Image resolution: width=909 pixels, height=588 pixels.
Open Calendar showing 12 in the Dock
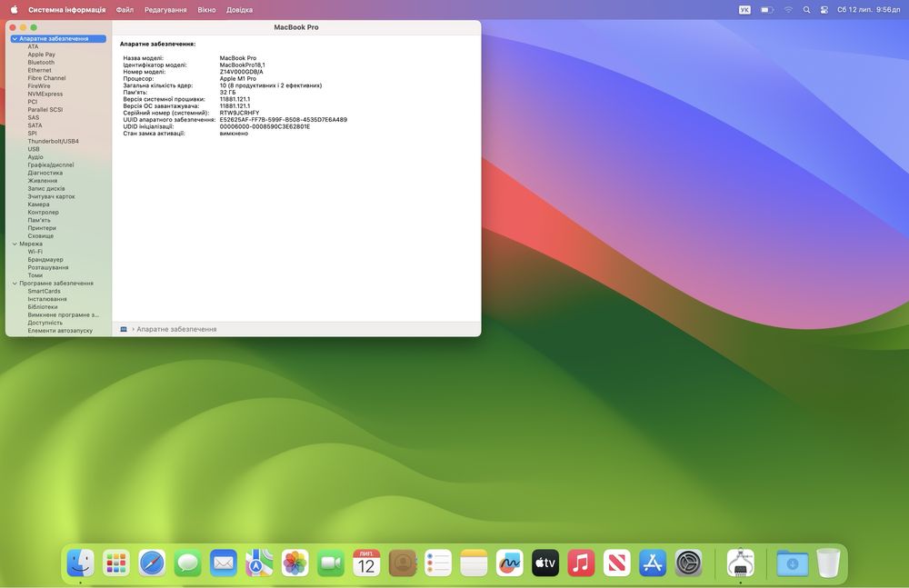pyautogui.click(x=366, y=563)
